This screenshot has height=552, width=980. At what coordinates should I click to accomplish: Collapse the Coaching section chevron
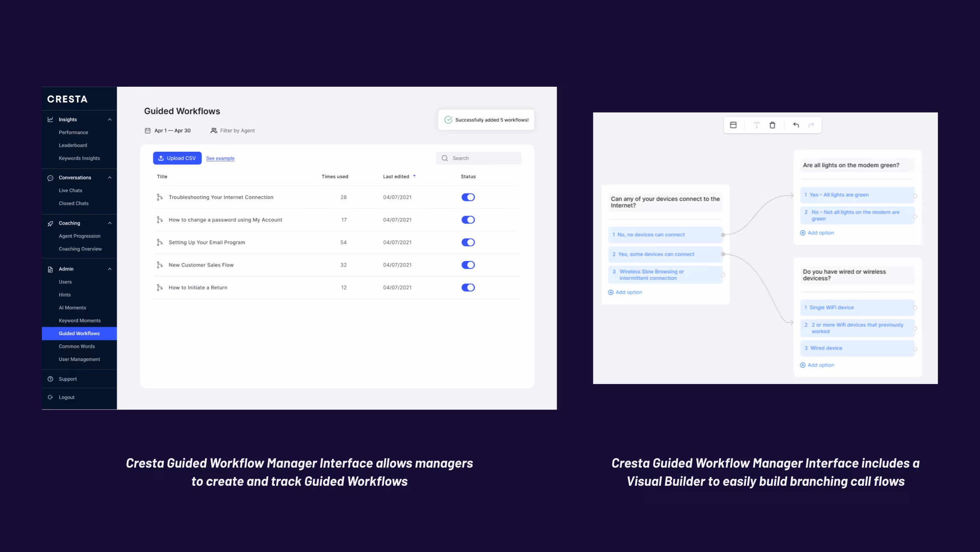click(110, 223)
